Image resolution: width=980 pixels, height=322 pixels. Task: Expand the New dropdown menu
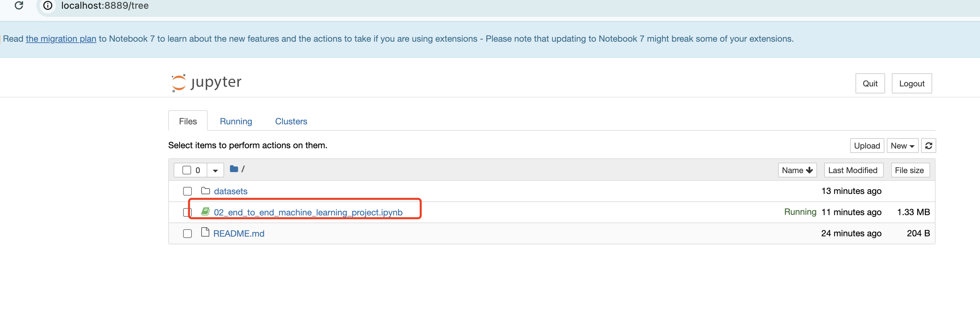(902, 146)
